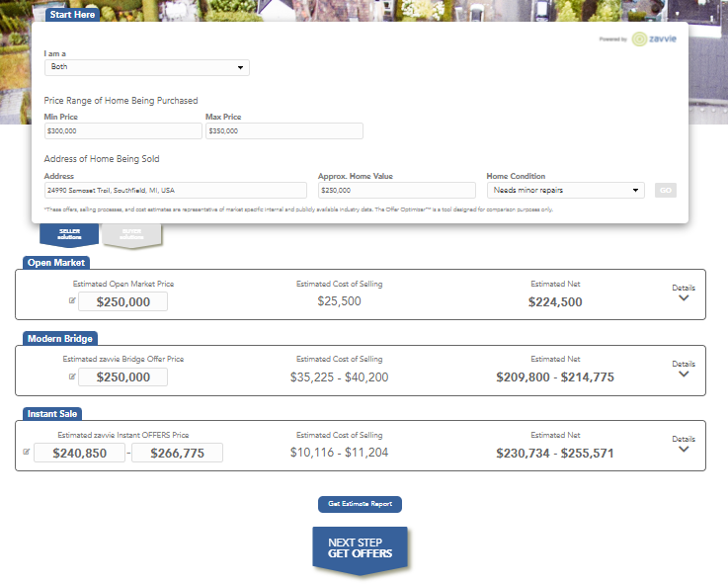The image size is (728, 585).
Task: Click the $35,225 - $40,200 cost text
Action: (340, 377)
